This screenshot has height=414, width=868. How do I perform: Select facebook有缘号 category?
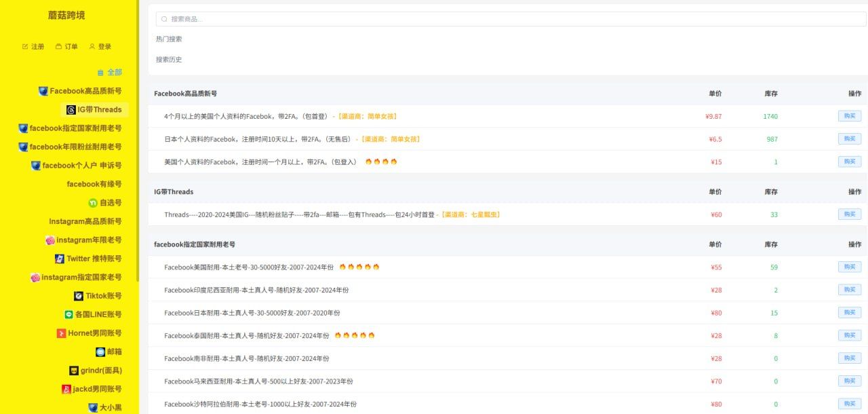94,184
